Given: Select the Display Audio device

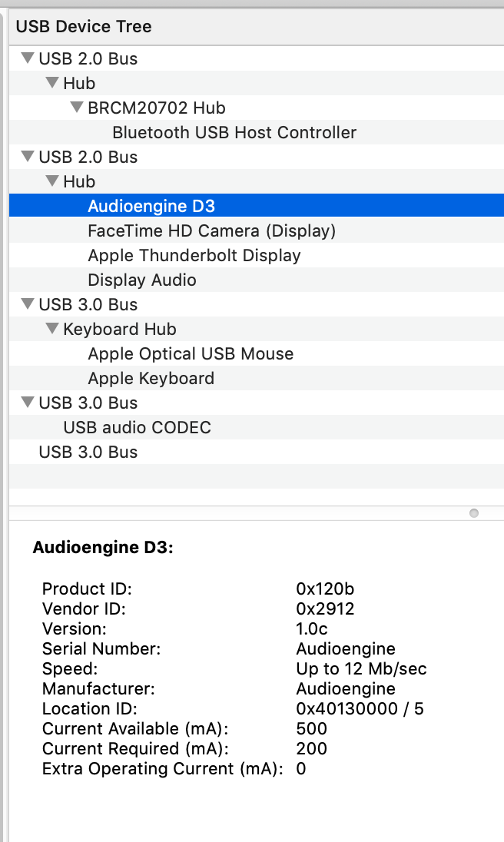Looking at the screenshot, I should [x=142, y=280].
